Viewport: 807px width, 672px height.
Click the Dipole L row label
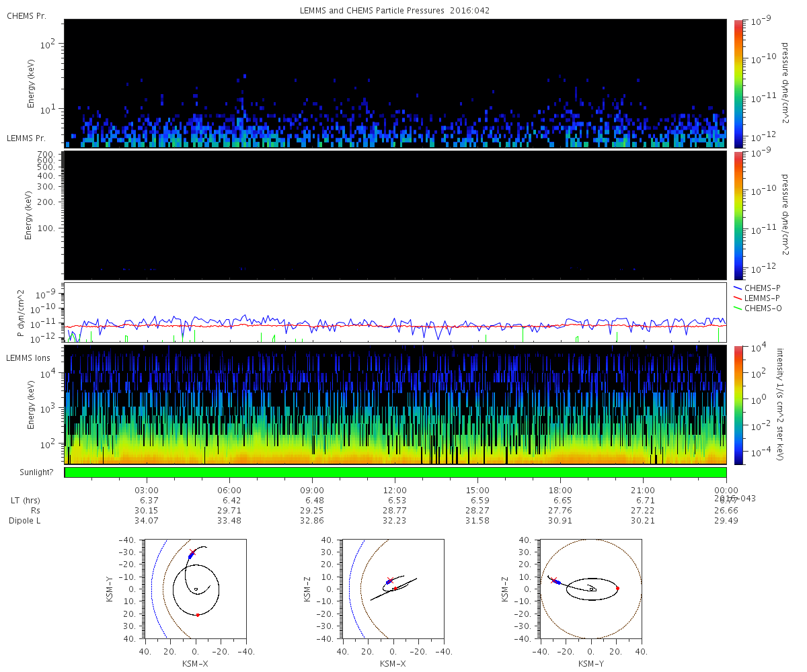(x=26, y=521)
